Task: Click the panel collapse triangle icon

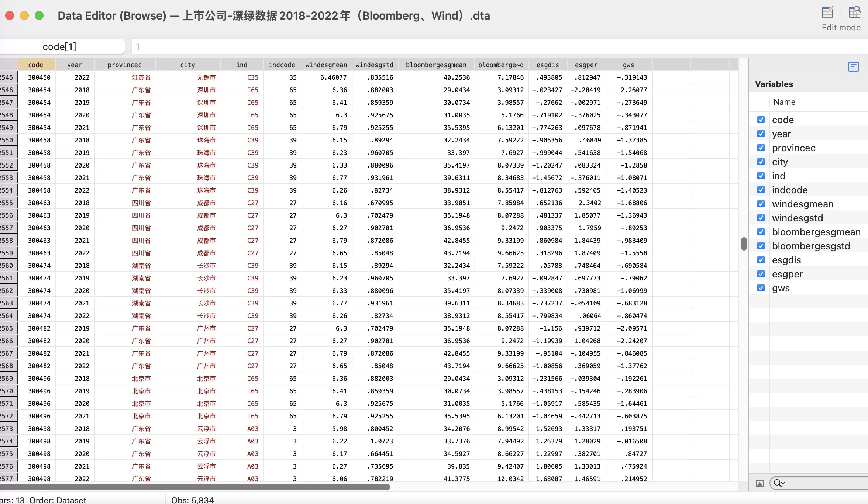Action: pos(759,483)
